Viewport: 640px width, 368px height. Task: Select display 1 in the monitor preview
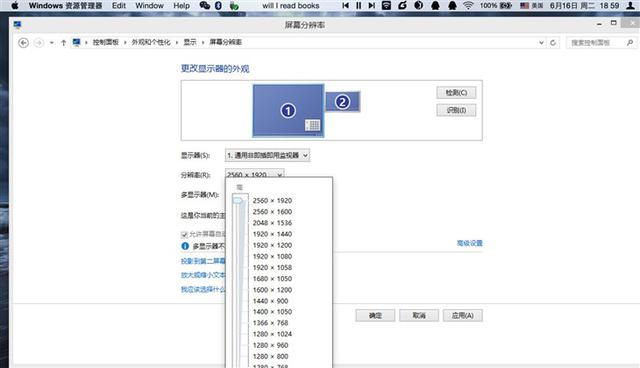288,110
